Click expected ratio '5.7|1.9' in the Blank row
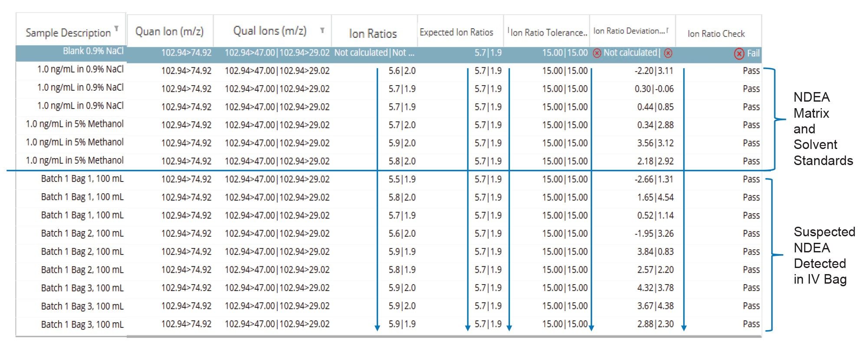Viewport: 868px width, 354px height. [488, 53]
